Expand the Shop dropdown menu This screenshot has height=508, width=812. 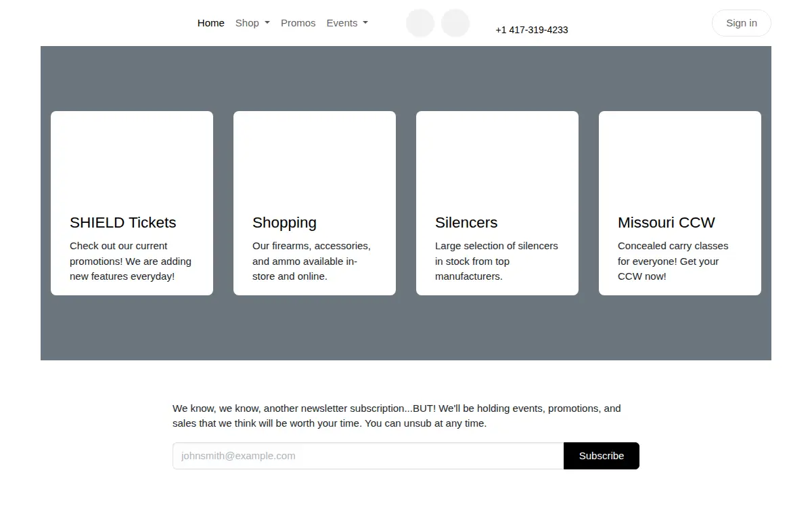pos(252,23)
